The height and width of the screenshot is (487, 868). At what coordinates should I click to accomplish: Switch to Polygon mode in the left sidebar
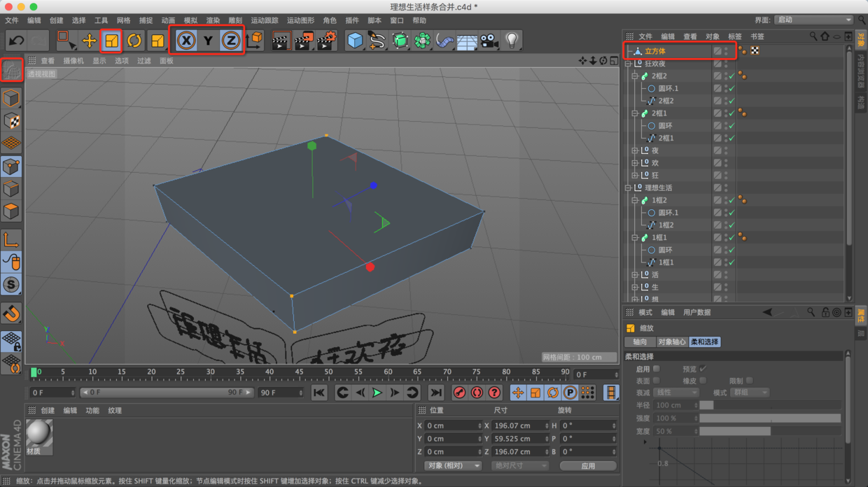pyautogui.click(x=11, y=211)
